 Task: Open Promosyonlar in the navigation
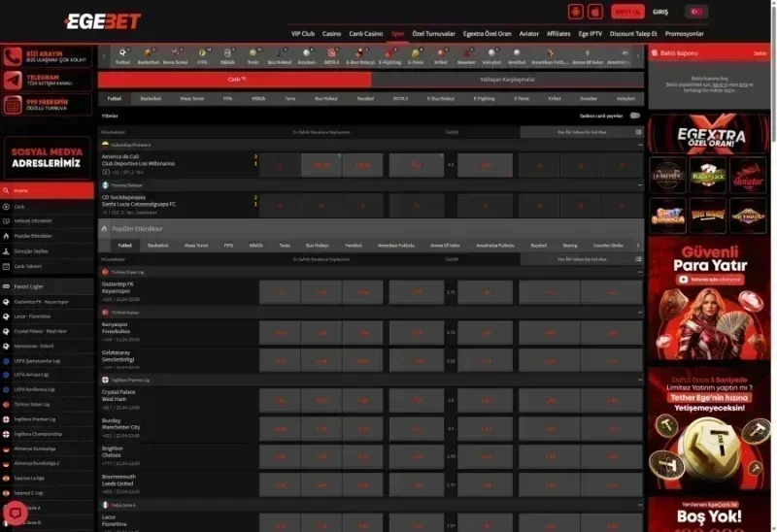[684, 34]
